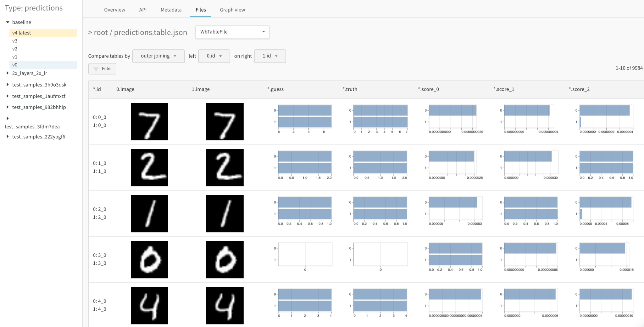Select the v4 latest version
Image resolution: width=644 pixels, height=327 pixels.
point(21,32)
